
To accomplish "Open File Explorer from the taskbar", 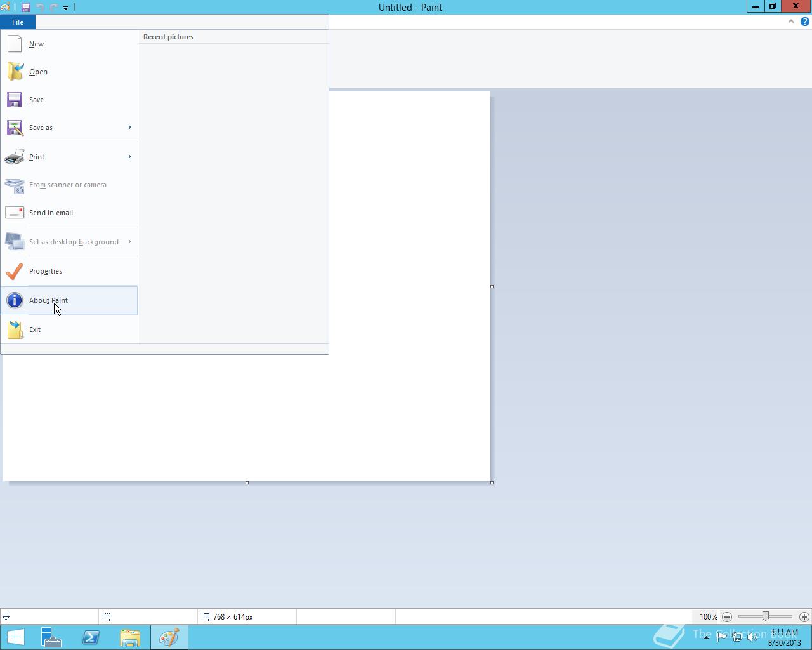I will point(130,637).
